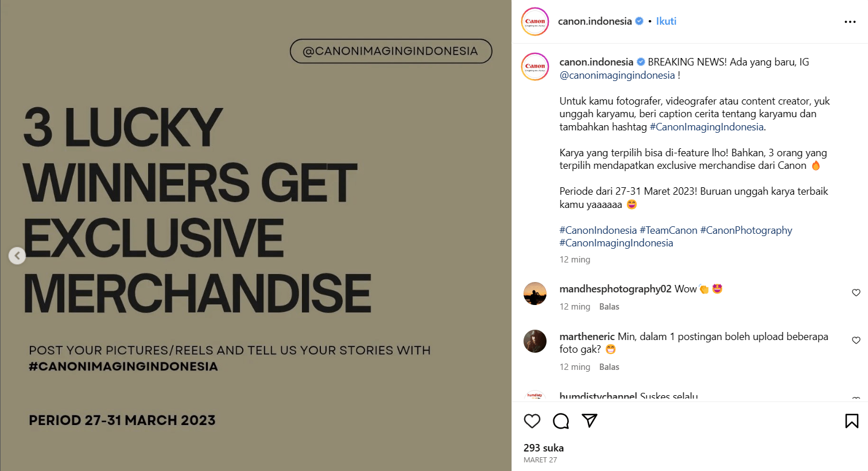868x471 pixels.
Task: View mandhesphotography02's profile avatar
Action: (535, 294)
